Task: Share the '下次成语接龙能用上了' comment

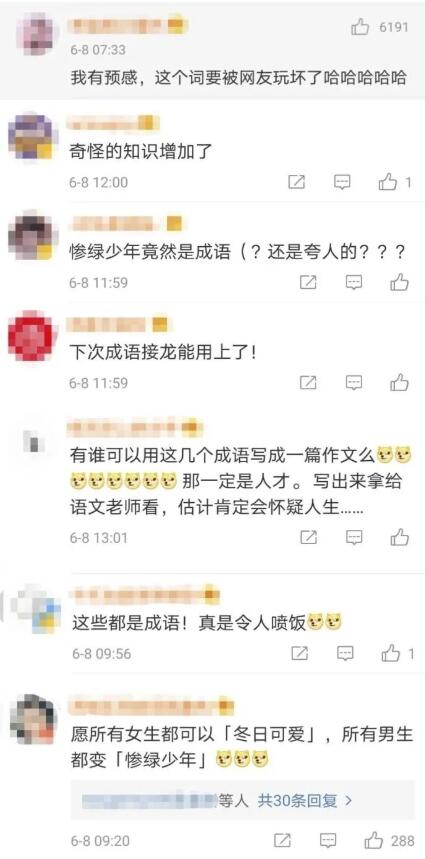Action: 308,382
